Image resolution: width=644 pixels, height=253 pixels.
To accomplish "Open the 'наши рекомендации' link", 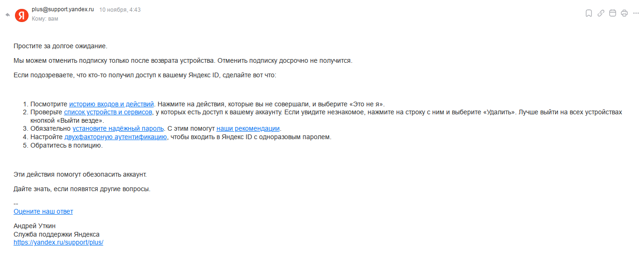I will click(248, 128).
